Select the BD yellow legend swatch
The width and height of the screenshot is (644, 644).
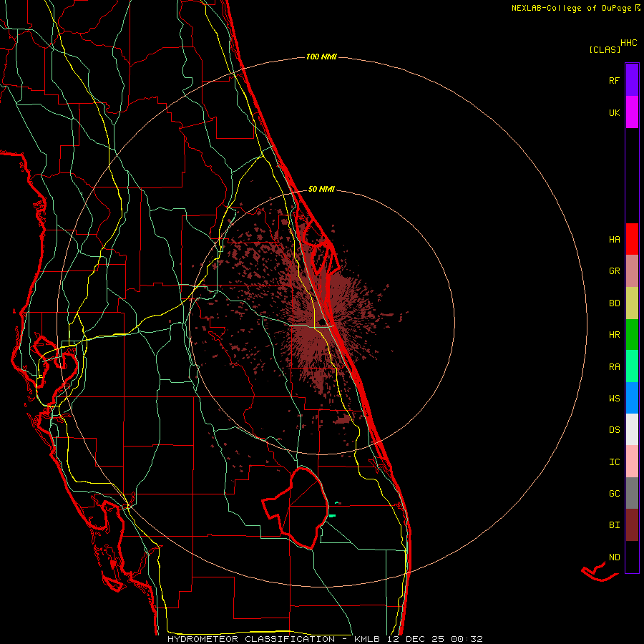[x=632, y=303]
